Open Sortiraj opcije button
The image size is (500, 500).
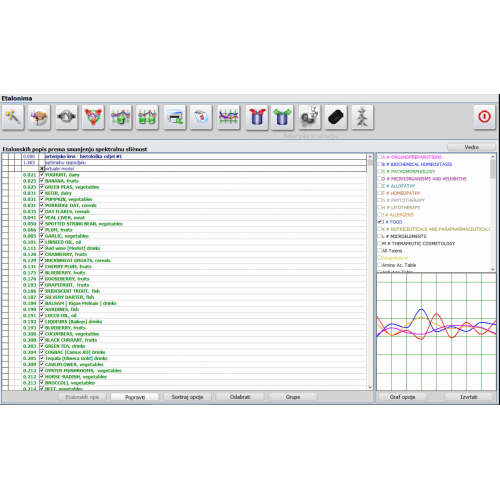(x=187, y=397)
